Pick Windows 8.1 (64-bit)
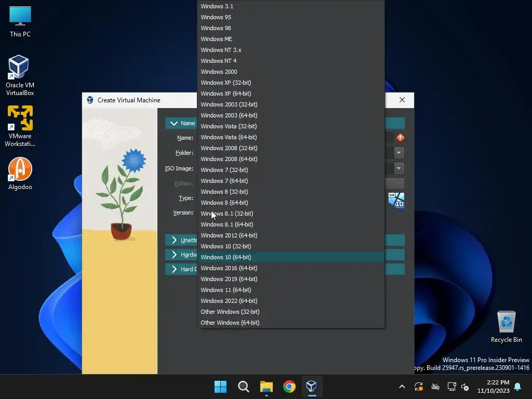Screen dimensions: 532x399 pos(291,224)
